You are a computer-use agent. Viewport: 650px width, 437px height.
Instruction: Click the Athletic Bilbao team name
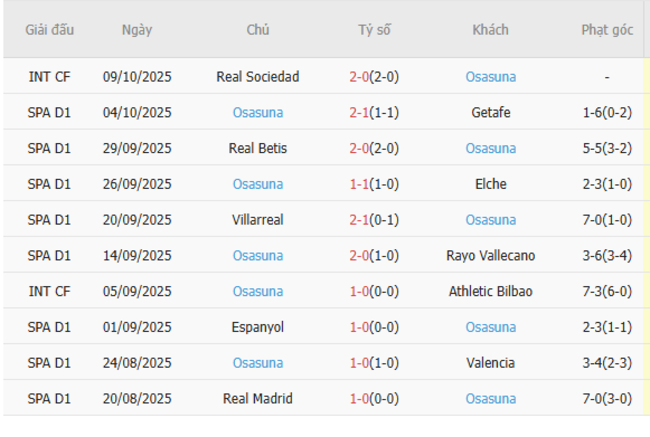490,292
